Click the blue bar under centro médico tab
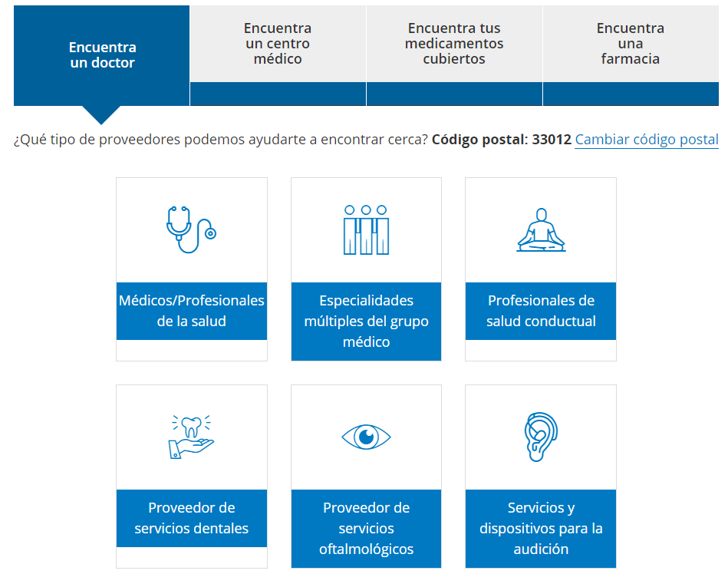The width and height of the screenshot is (728, 574). 278,94
